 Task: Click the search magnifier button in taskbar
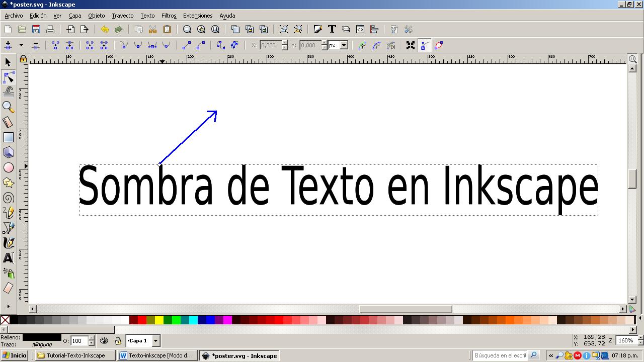tap(534, 355)
